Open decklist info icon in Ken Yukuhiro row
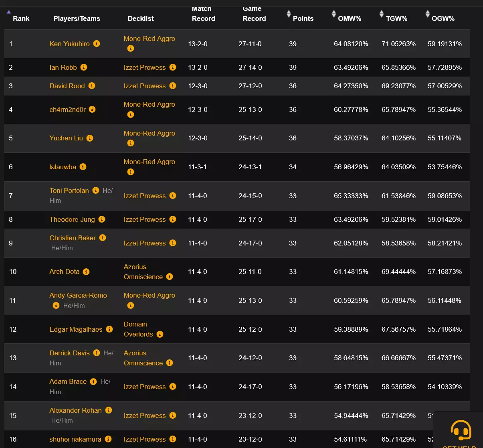The width and height of the screenshot is (483, 448). (131, 49)
